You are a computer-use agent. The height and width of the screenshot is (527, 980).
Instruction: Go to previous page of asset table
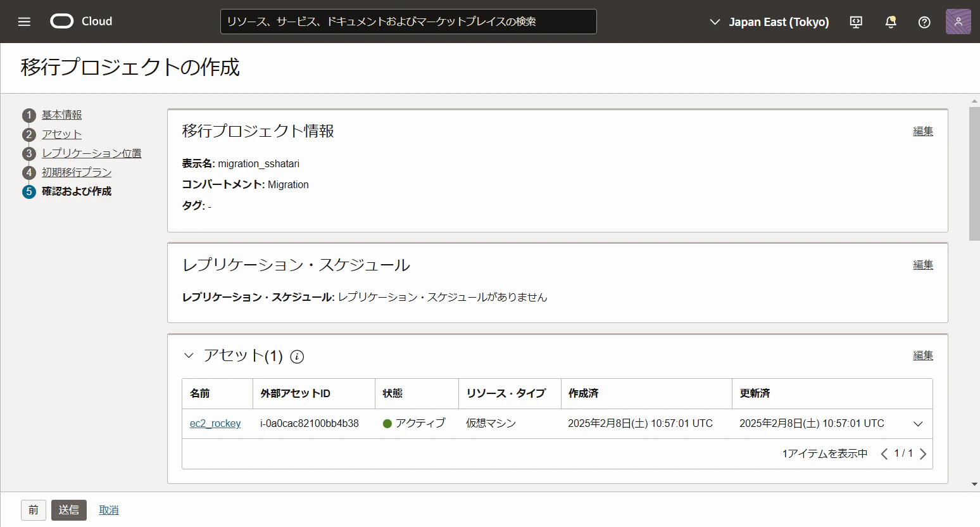[884, 454]
